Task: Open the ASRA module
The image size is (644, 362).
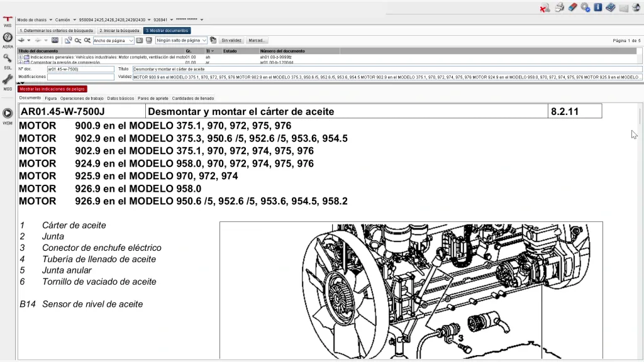Action: click(x=8, y=40)
